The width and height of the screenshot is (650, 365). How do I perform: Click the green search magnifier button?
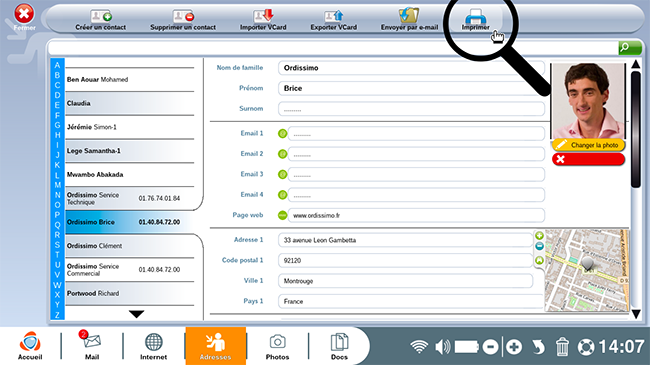coord(630,48)
